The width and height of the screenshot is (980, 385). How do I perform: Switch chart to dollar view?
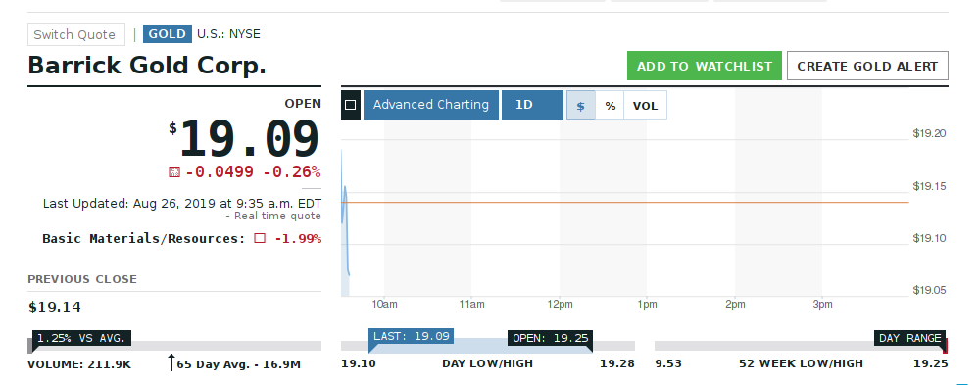coord(580,106)
